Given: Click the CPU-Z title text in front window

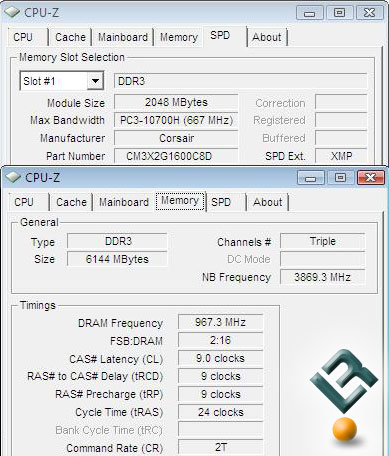Looking at the screenshot, I should pyautogui.click(x=42, y=177).
